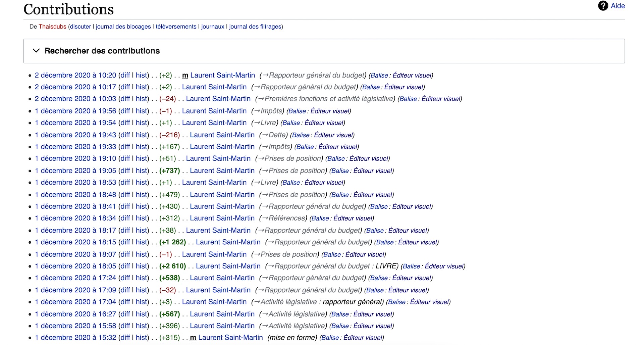Click the minor edit 'm' marker at 15:32
This screenshot has height=345, width=644.
click(193, 338)
